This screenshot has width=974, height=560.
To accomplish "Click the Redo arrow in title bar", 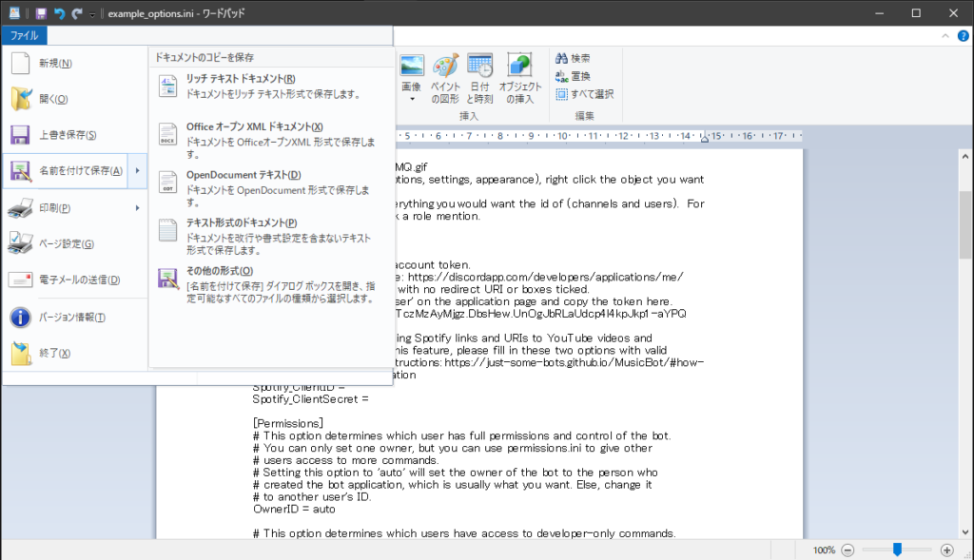I will click(77, 13).
